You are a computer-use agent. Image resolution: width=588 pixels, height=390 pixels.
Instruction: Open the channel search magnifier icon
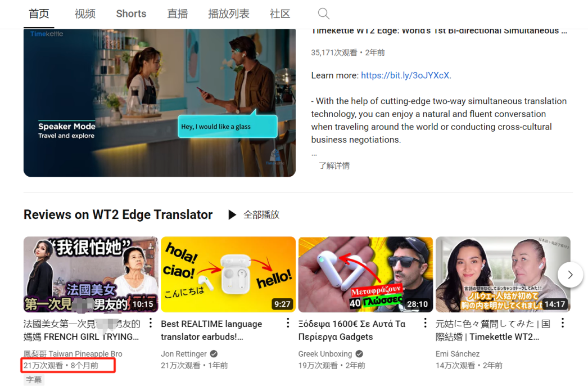[x=324, y=14]
